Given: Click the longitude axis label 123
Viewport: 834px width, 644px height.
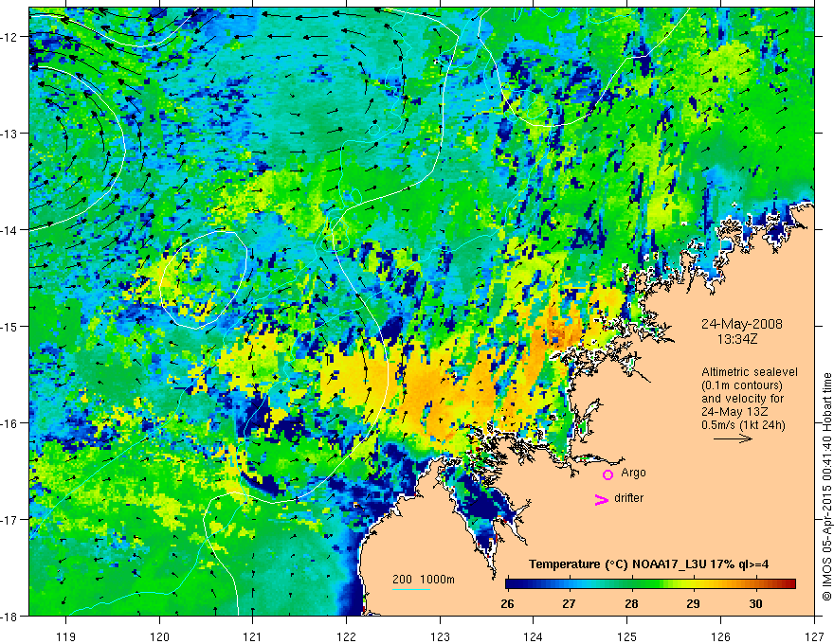Looking at the screenshot, I should coord(440,636).
